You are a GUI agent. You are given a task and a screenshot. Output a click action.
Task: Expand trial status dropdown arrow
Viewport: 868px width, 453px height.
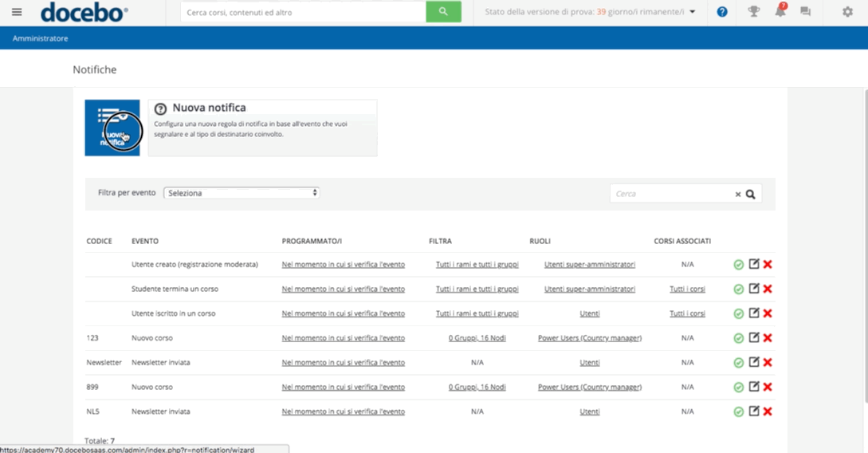(x=692, y=12)
